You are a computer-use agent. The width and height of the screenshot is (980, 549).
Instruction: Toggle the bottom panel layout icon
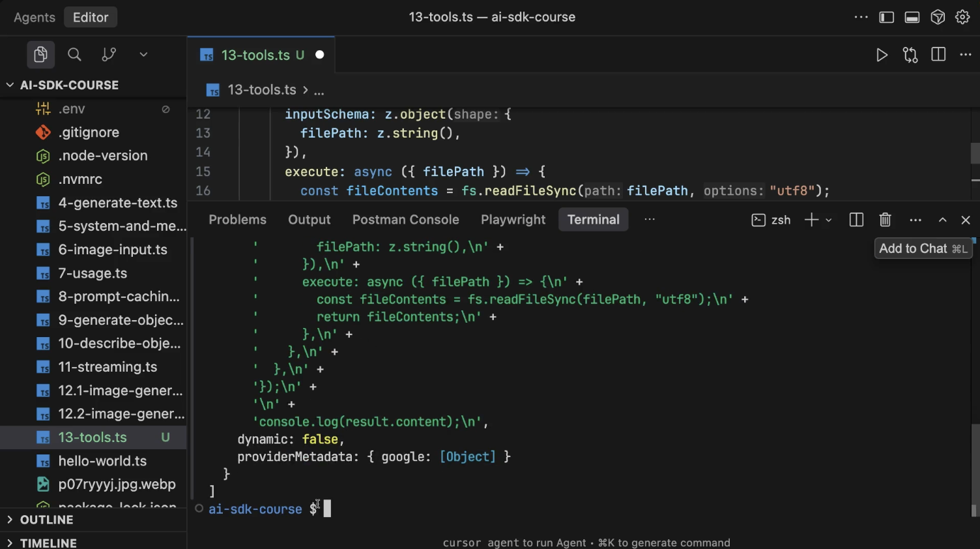tap(912, 18)
